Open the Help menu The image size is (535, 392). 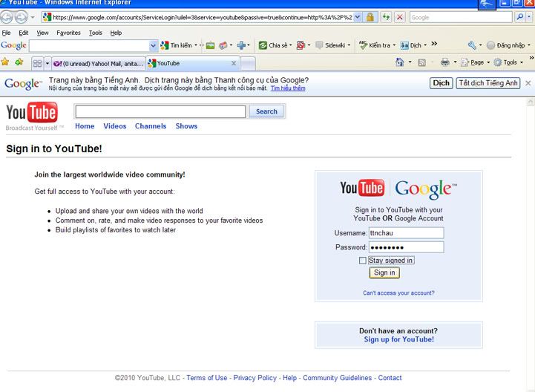coord(116,33)
